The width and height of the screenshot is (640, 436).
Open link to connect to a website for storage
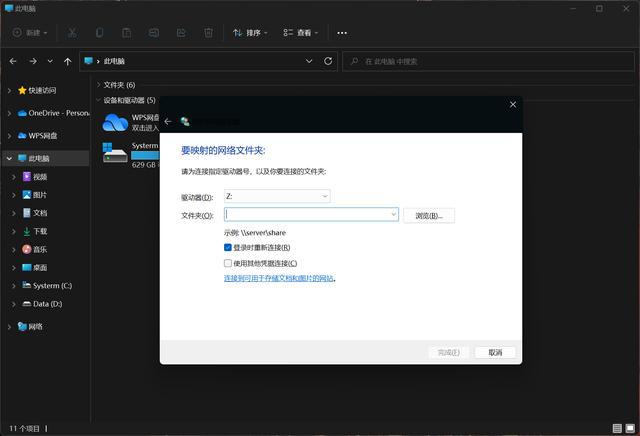click(279, 278)
